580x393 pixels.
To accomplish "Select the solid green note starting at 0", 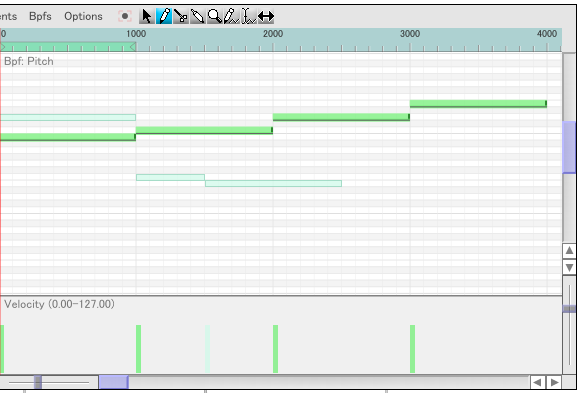I will (x=68, y=137).
